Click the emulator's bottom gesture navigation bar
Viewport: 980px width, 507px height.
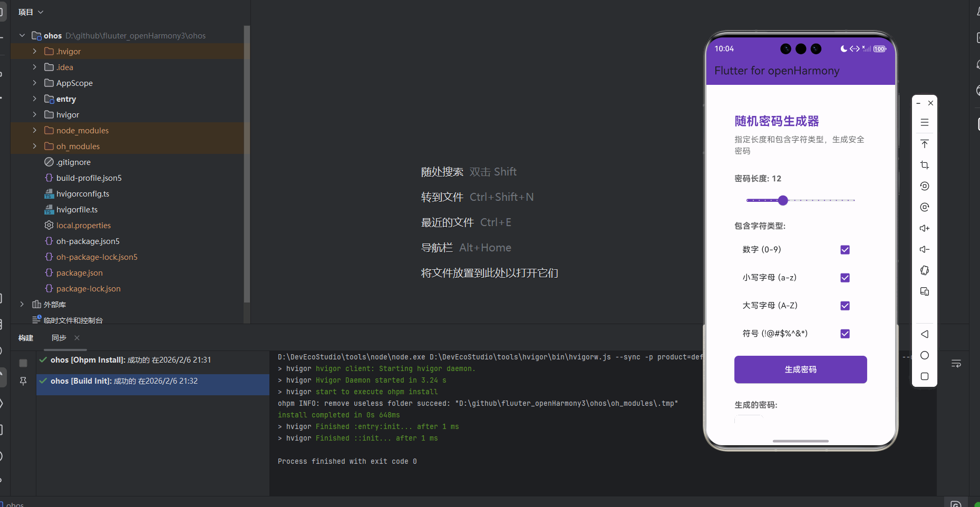[x=800, y=441]
